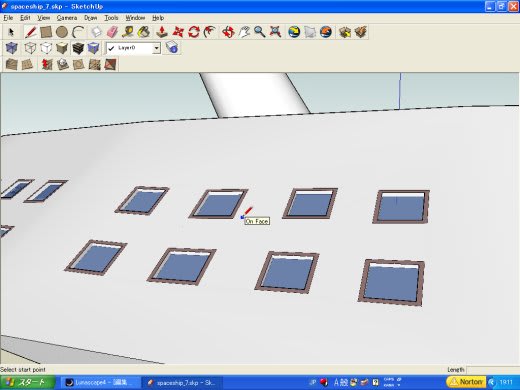The width and height of the screenshot is (520, 390).
Task: Activate the Push/Pull tool
Action: 162,32
